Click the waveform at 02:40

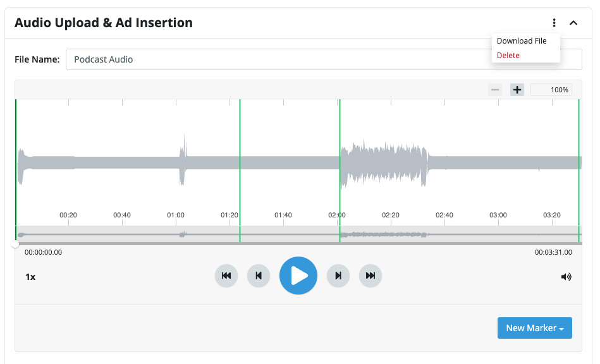(444, 162)
